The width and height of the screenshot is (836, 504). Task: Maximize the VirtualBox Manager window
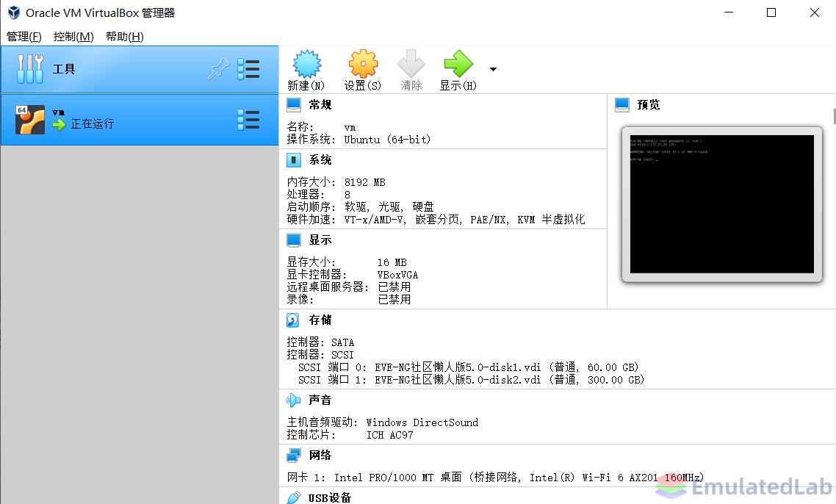click(771, 12)
